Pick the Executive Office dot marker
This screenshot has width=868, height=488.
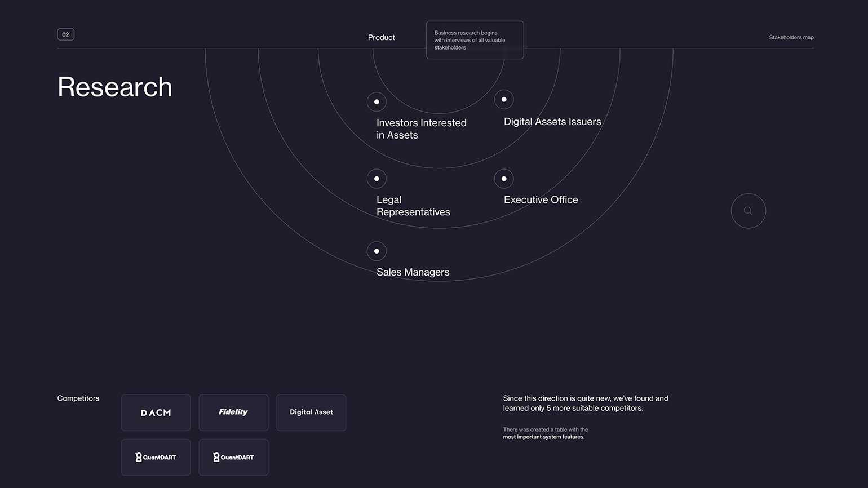click(x=504, y=179)
